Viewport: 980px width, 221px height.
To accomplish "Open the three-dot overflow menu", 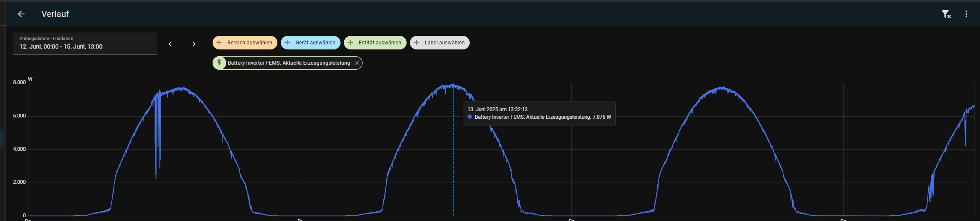I will pyautogui.click(x=966, y=14).
